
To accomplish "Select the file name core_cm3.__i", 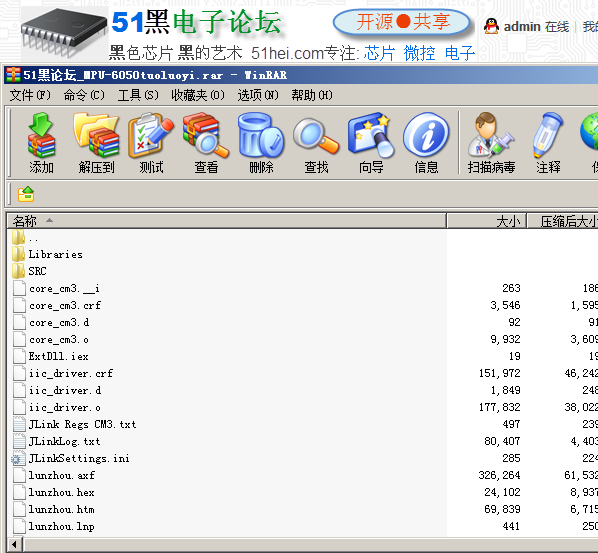I will coord(64,288).
